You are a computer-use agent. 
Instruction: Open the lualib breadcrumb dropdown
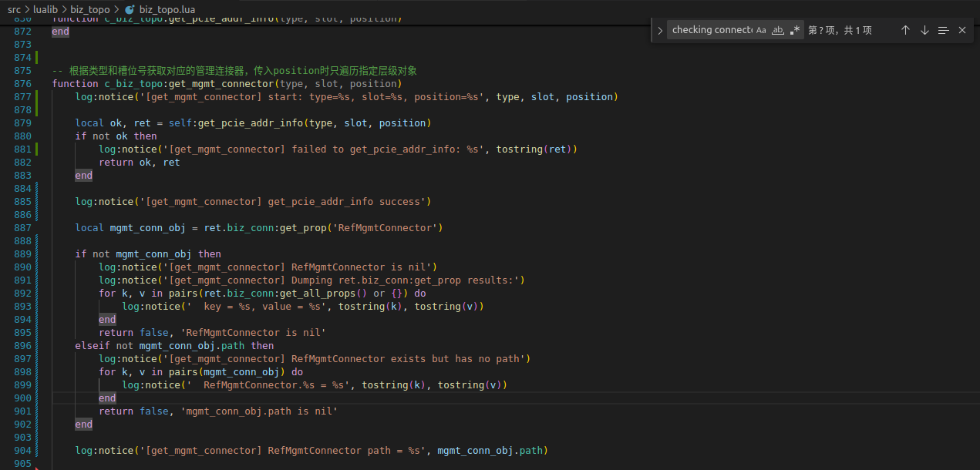[45, 9]
